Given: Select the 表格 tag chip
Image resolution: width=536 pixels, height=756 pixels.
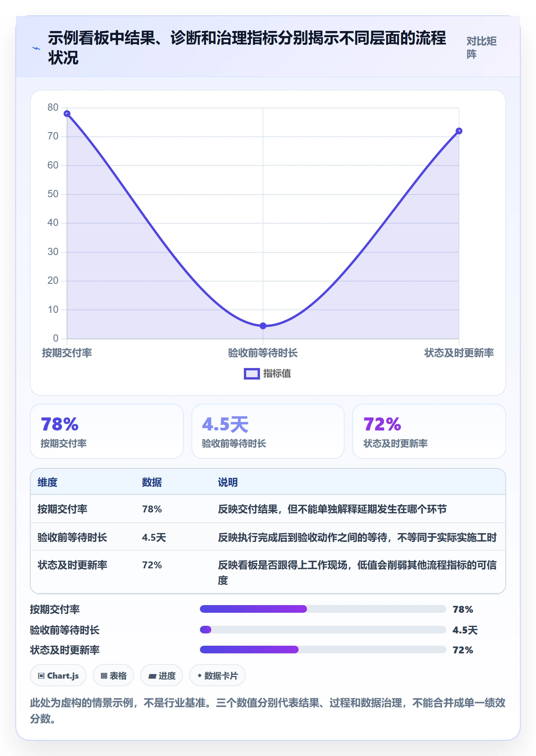Looking at the screenshot, I should point(113,676).
